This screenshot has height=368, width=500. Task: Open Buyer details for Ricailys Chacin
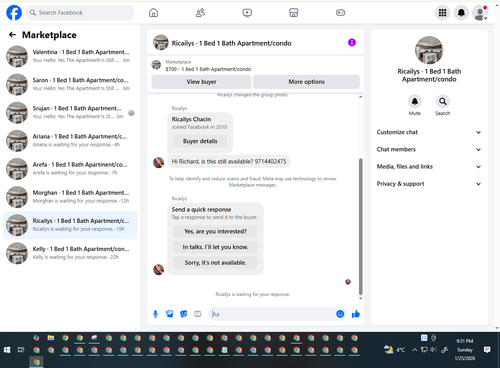(x=200, y=141)
